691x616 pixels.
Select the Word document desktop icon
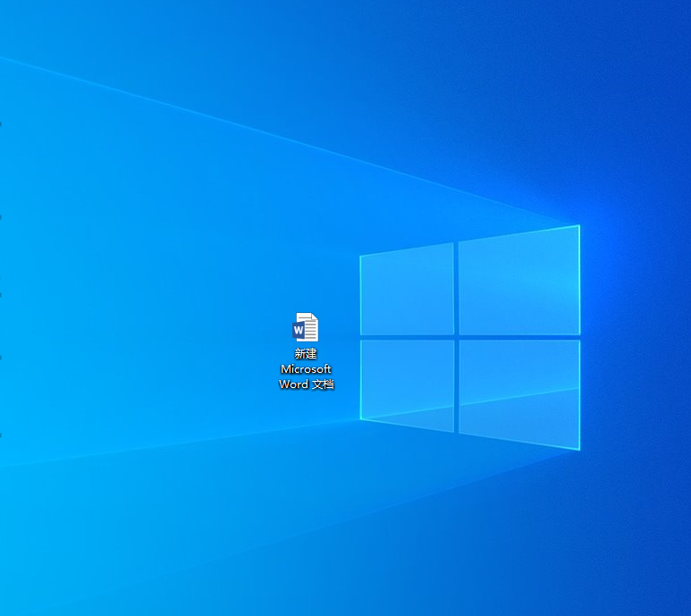pos(306,327)
